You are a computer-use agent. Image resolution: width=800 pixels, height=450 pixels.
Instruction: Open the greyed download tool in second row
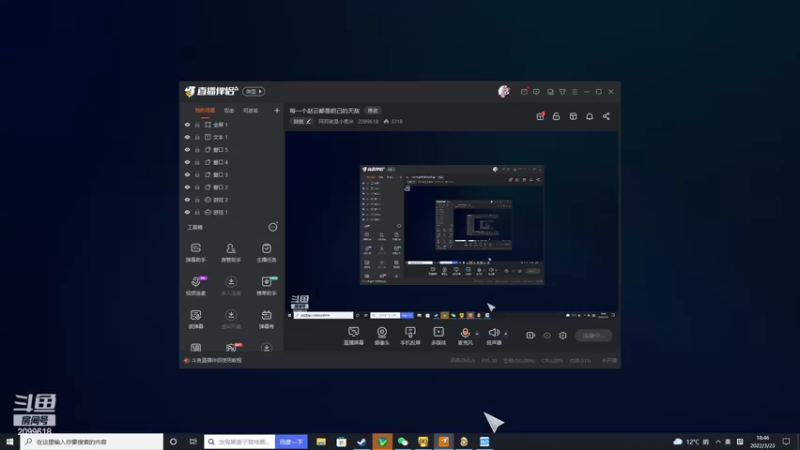tap(231, 285)
